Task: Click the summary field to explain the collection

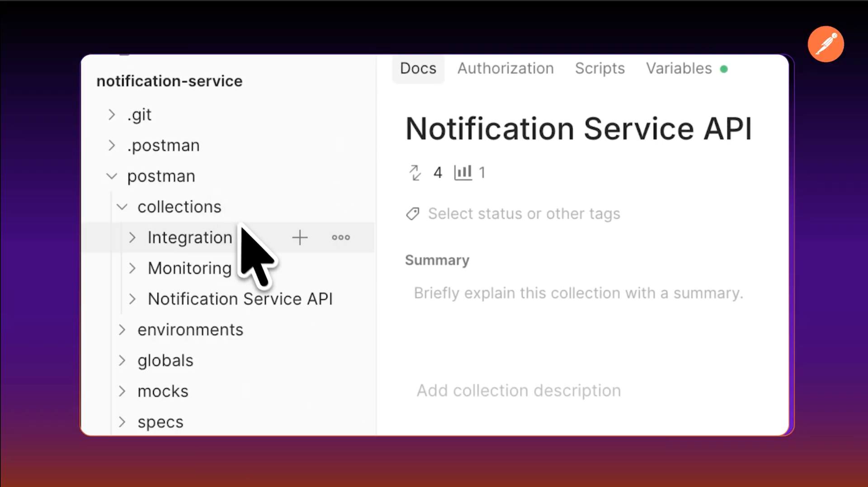Action: click(578, 293)
